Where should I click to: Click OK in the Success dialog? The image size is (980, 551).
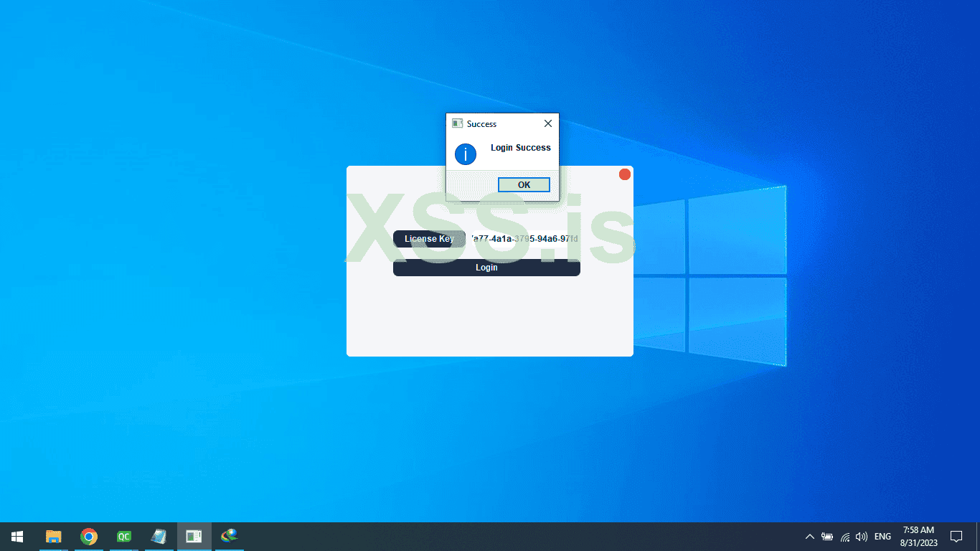point(524,185)
